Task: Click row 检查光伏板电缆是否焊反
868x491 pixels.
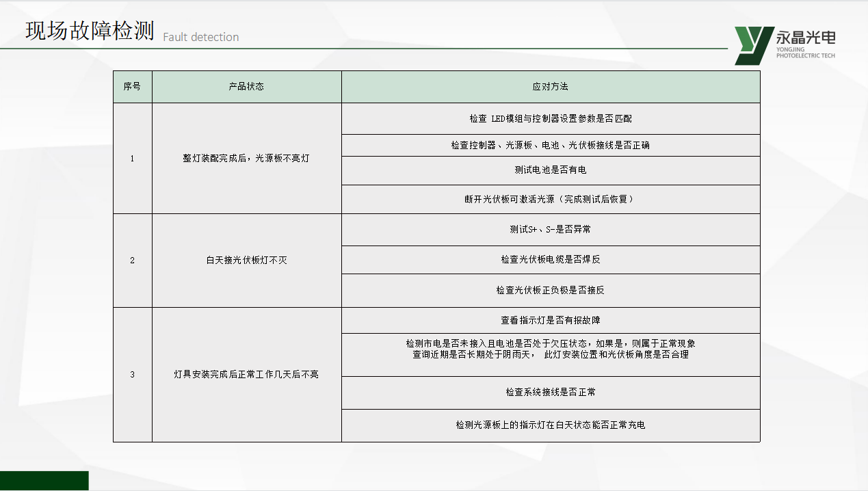Action: coord(551,260)
